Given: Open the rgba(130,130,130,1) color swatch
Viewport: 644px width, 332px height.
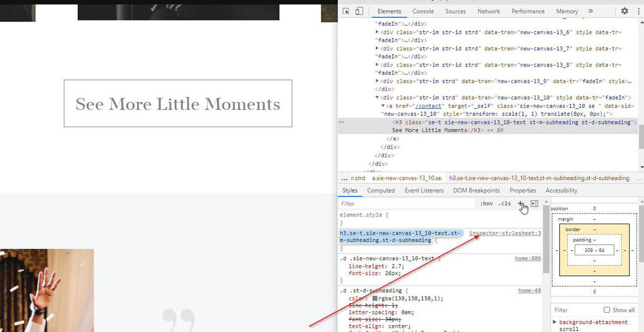Looking at the screenshot, I should pos(375,299).
